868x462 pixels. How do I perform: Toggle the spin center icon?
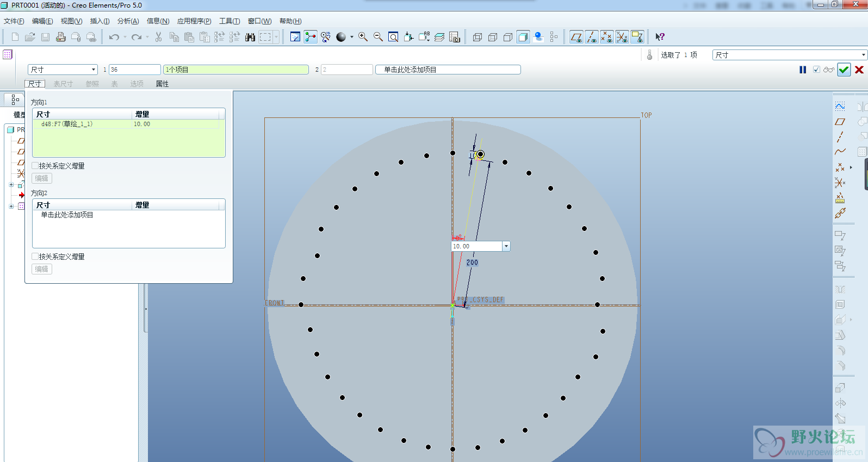click(311, 37)
